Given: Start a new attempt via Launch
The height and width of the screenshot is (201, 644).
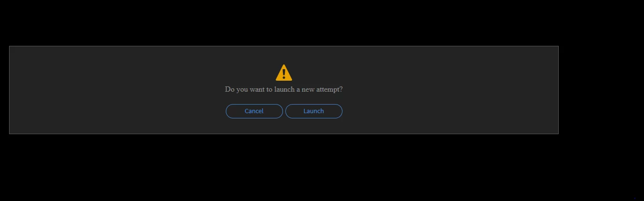Looking at the screenshot, I should pos(314,111).
